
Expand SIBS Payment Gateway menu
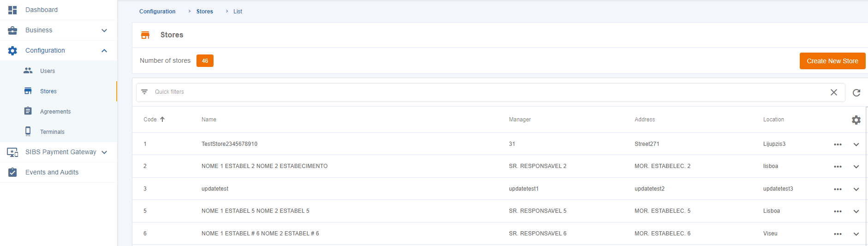pos(104,152)
